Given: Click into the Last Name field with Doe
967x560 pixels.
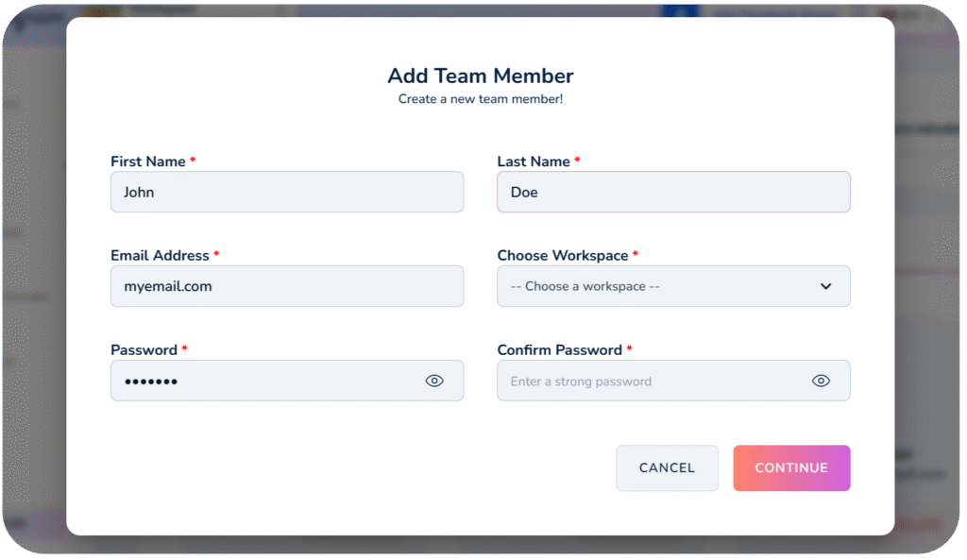Looking at the screenshot, I should tap(672, 192).
